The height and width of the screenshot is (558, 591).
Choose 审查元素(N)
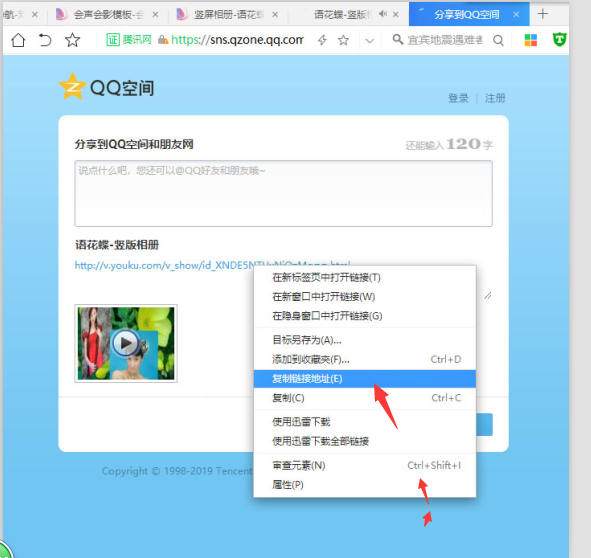pyautogui.click(x=364, y=465)
